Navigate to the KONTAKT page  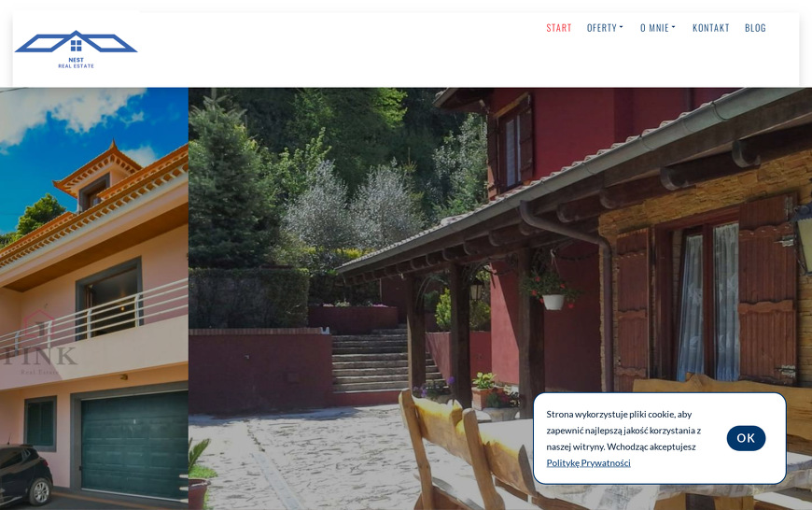[711, 28]
